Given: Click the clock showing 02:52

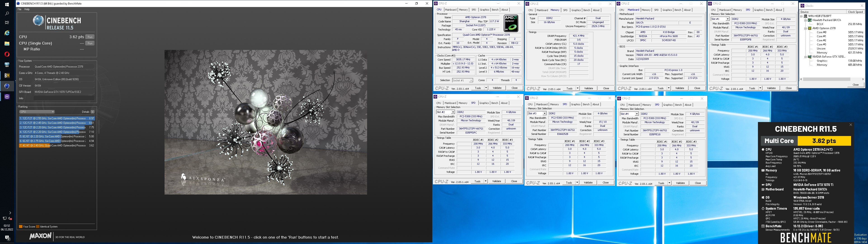Looking at the screenshot, I should (7, 225).
